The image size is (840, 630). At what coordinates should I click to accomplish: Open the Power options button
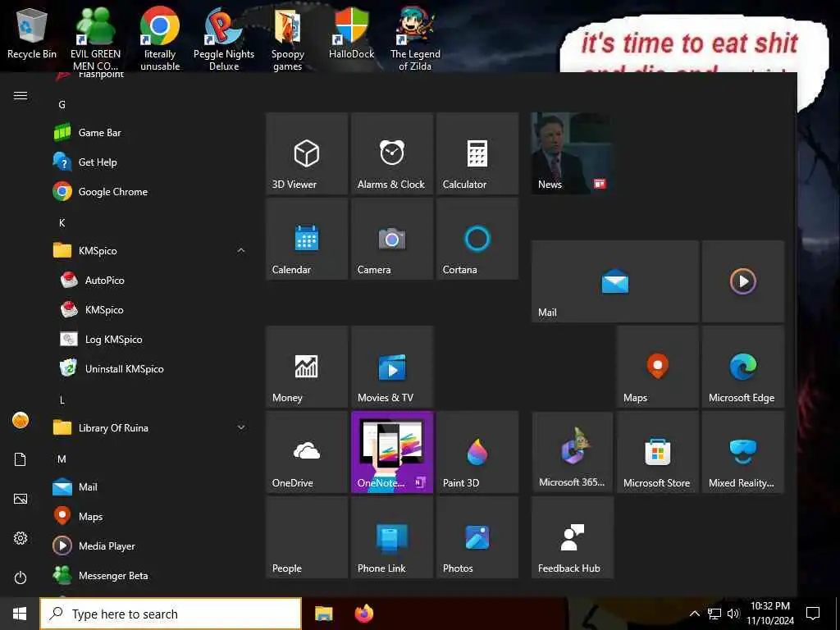tap(21, 577)
